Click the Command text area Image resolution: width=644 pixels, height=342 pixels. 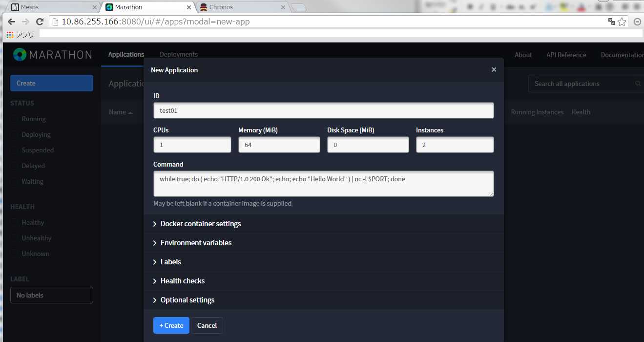324,184
